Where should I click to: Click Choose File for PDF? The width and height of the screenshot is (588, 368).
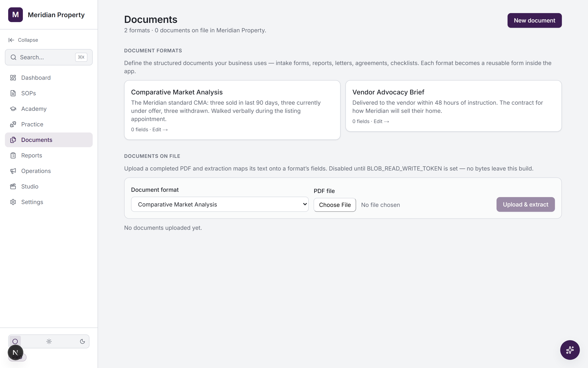tap(335, 205)
